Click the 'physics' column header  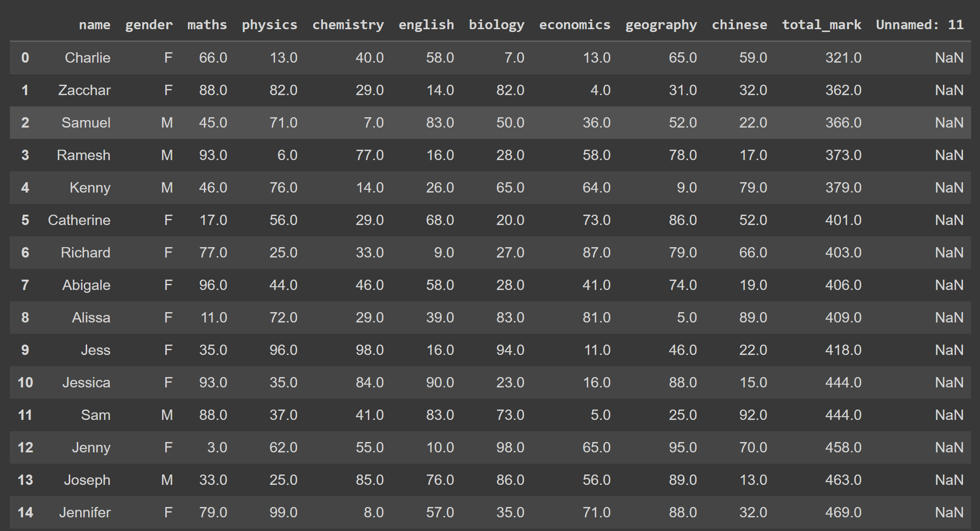pyautogui.click(x=269, y=25)
